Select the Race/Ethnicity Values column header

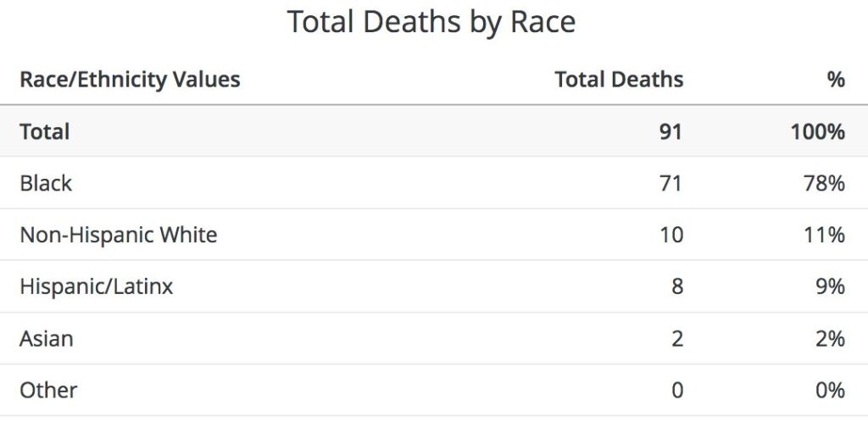(x=130, y=80)
